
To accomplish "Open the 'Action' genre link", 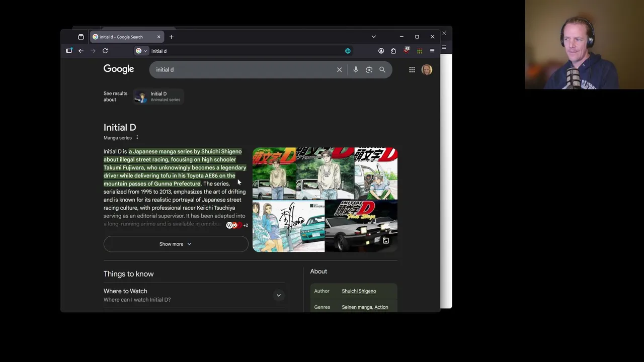I will [x=381, y=307].
